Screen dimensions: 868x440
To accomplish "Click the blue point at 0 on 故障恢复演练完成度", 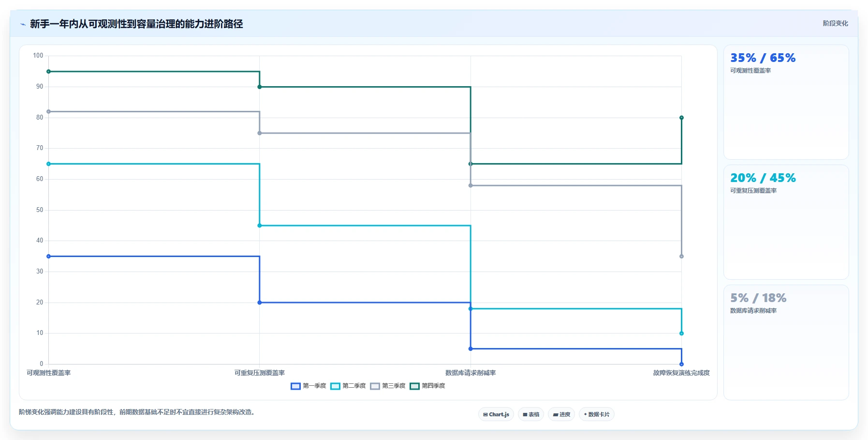I will coord(681,364).
